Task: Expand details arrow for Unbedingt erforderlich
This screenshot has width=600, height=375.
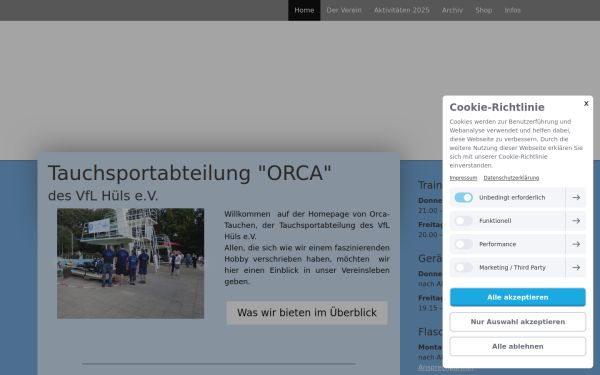Action: coord(576,197)
